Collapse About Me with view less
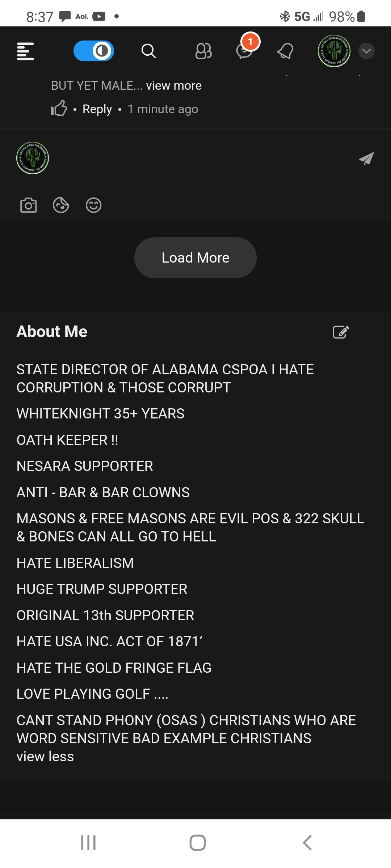Viewport: 391px width, 868px height. coord(45,757)
